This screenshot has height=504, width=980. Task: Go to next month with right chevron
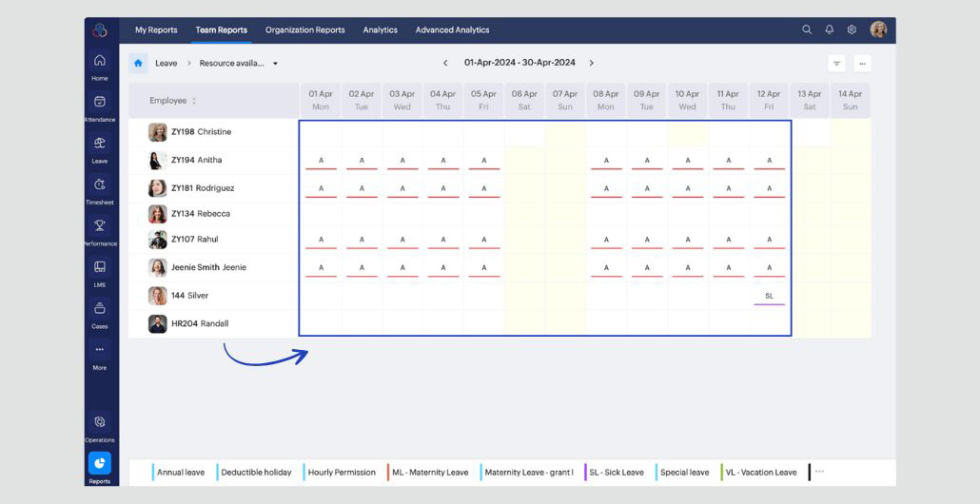point(591,63)
